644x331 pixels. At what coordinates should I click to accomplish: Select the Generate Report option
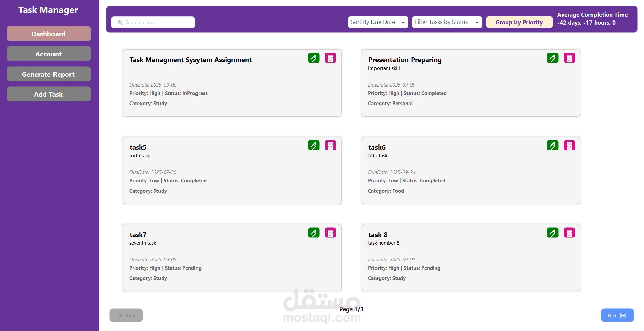[x=48, y=74]
